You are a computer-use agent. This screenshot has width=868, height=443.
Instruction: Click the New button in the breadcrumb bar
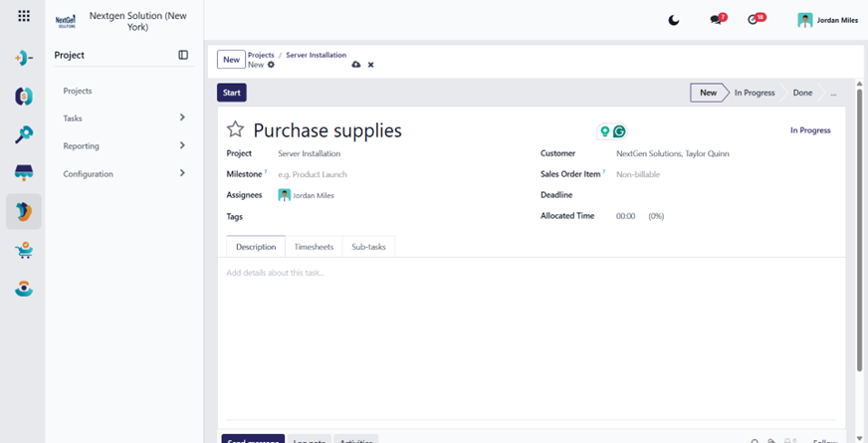pos(231,60)
